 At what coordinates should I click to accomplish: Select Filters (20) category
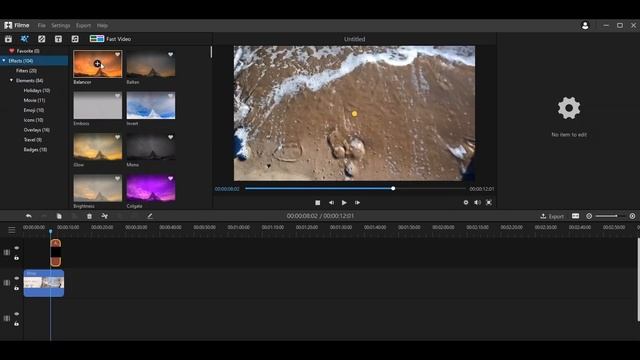[x=26, y=71]
